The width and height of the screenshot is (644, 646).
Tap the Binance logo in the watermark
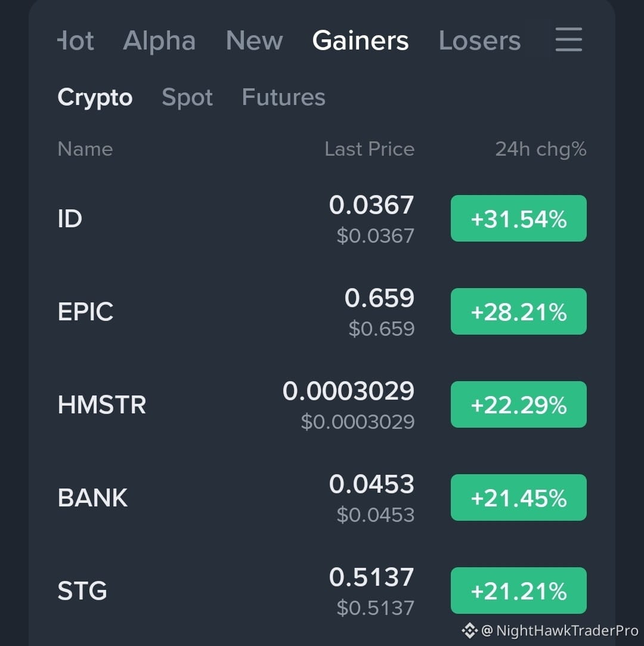click(x=469, y=630)
